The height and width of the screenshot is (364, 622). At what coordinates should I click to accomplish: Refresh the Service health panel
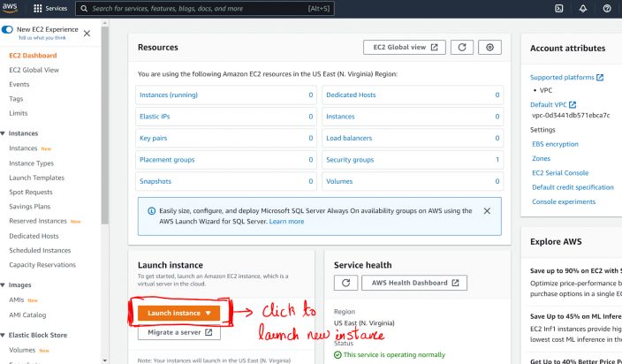(345, 283)
